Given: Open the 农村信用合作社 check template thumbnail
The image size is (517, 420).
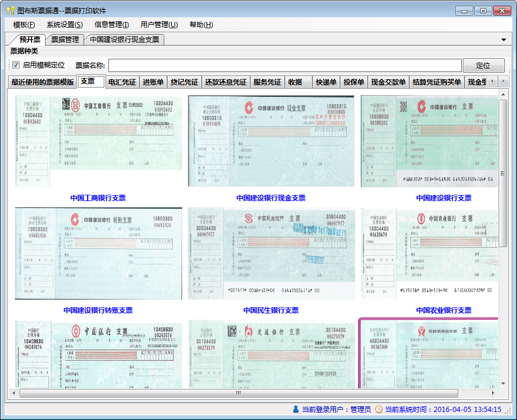Looking at the screenshot, I should point(429,353).
